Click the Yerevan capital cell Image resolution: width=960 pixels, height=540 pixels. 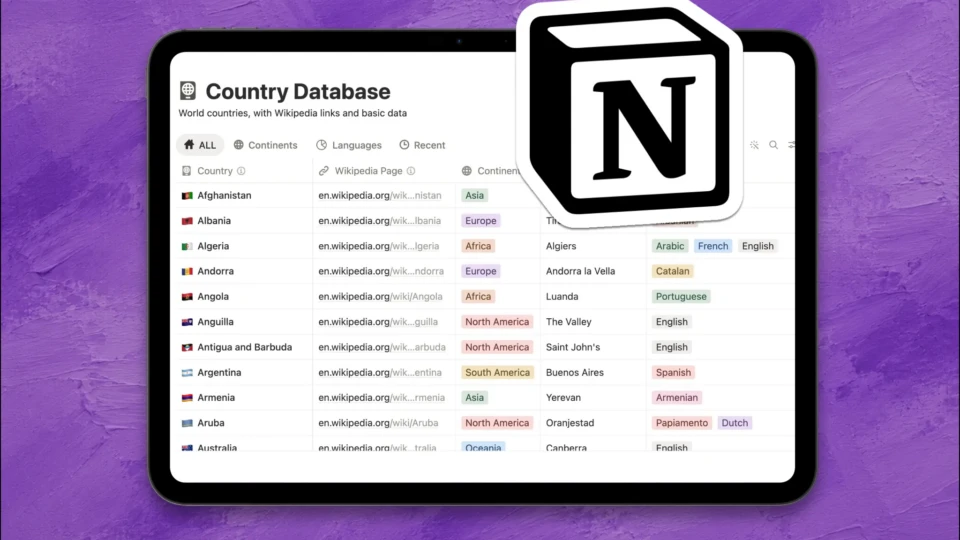[563, 397]
